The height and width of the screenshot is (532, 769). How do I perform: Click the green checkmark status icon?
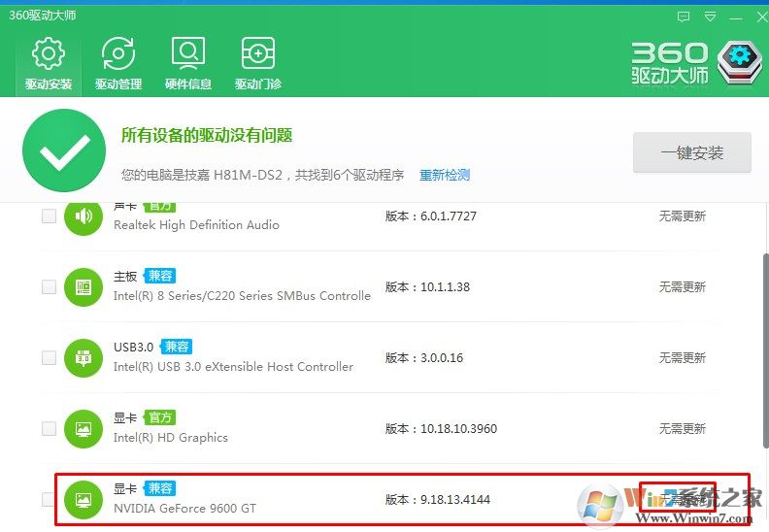(x=64, y=150)
